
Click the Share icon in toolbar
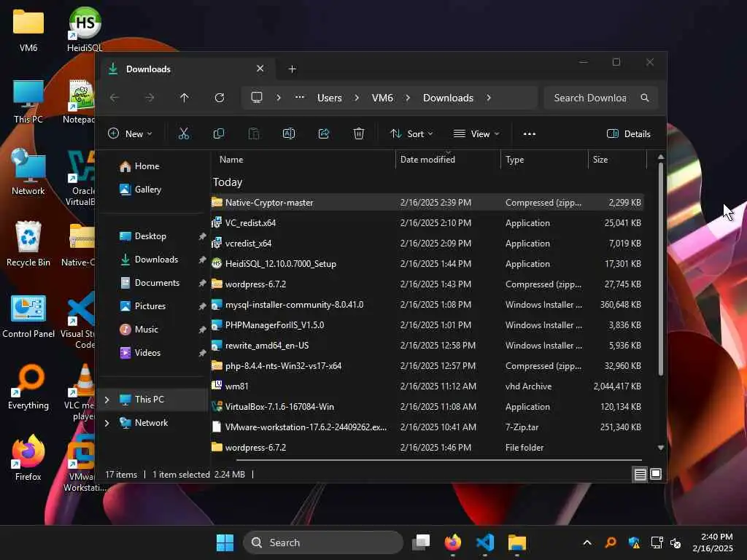click(324, 134)
